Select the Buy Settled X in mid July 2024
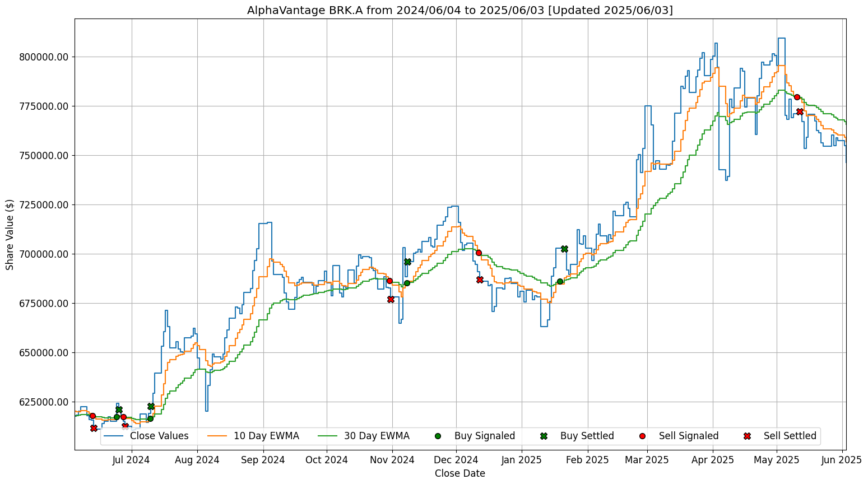The image size is (868, 484). tap(151, 406)
